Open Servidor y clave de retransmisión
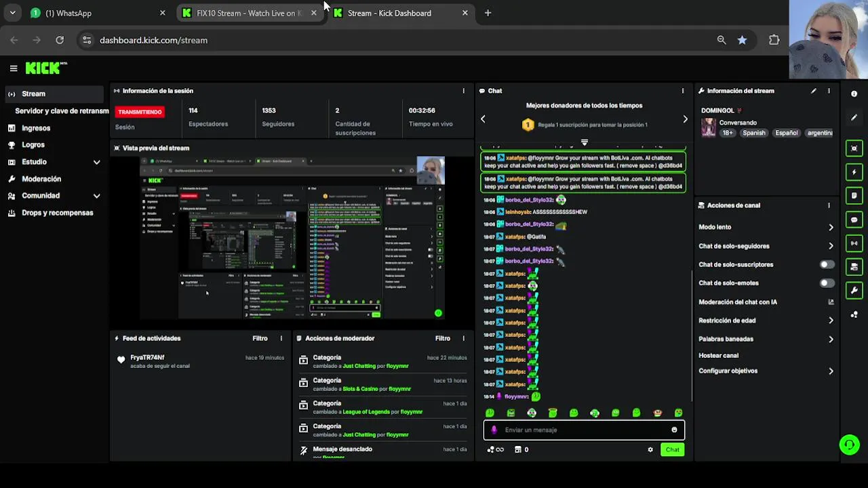Image resolution: width=868 pixels, height=488 pixels. coord(62,111)
